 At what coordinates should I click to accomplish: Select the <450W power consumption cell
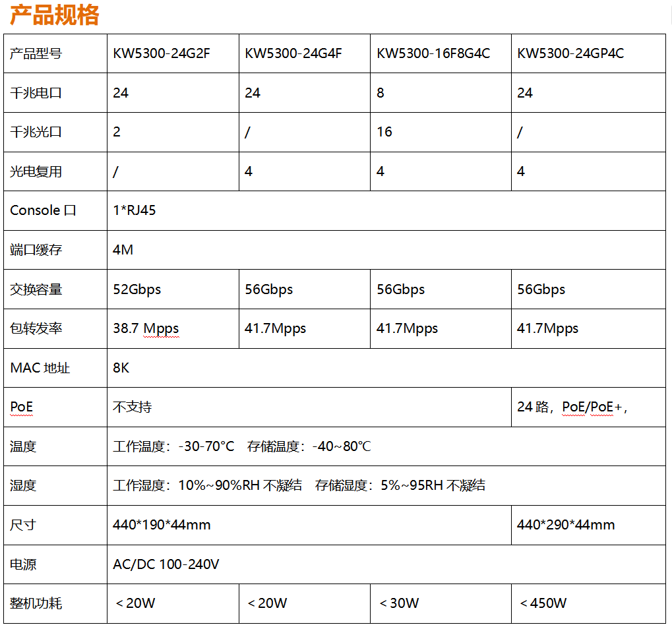click(x=543, y=603)
